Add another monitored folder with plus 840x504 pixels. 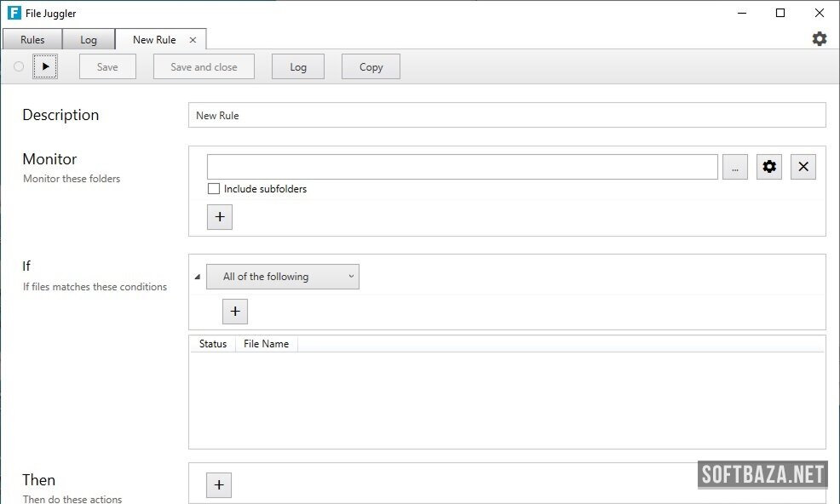pyautogui.click(x=219, y=217)
